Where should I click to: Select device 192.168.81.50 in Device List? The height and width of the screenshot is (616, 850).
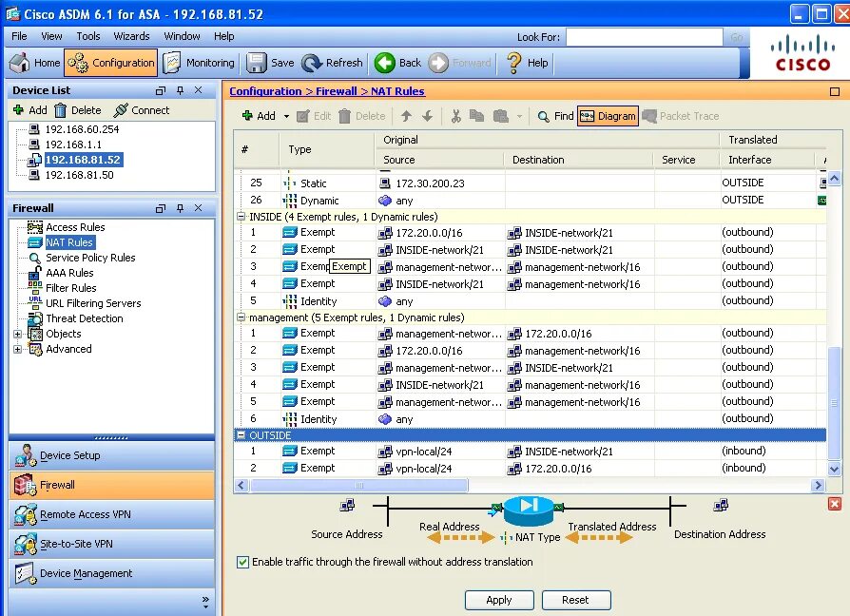point(79,175)
